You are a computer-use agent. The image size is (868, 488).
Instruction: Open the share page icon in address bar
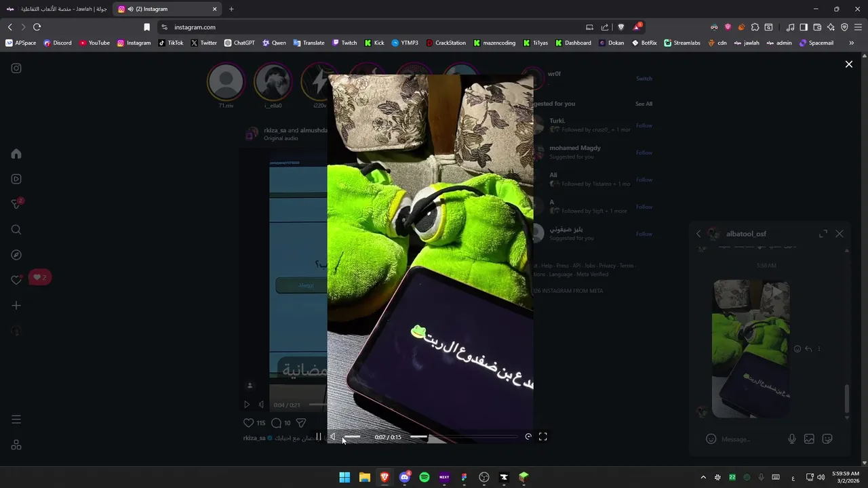click(605, 27)
